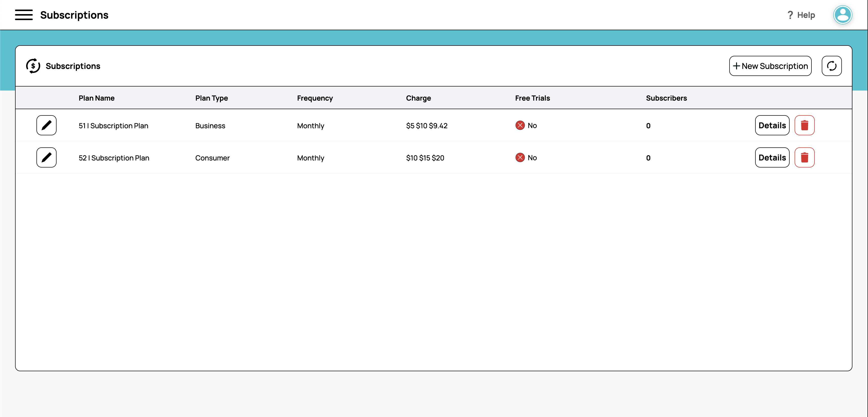The height and width of the screenshot is (417, 868).
Task: Click the Plan Name column header
Action: coord(96,98)
